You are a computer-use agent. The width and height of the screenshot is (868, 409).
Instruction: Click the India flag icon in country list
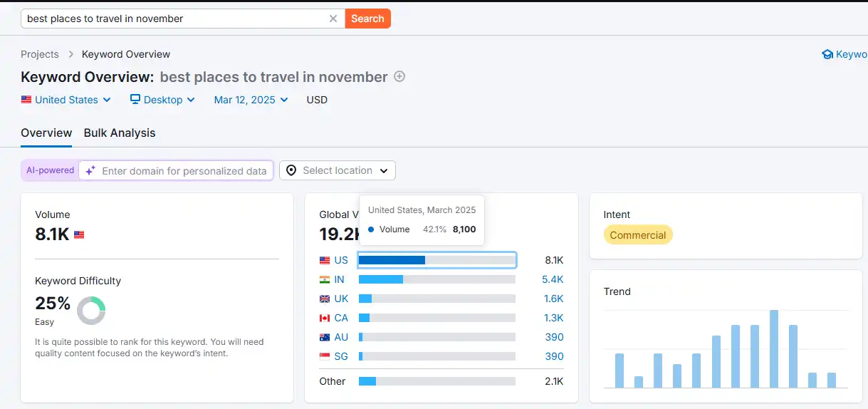pos(325,279)
